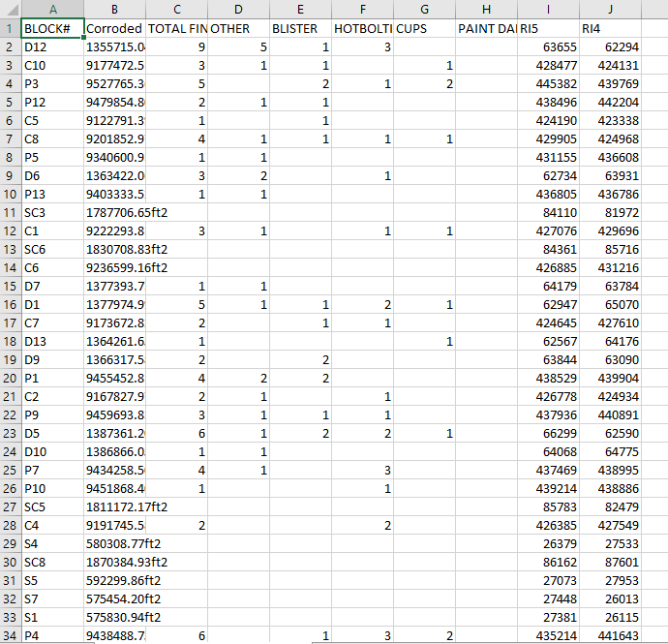Click the Corroded header cell
The image size is (668, 644).
point(114,28)
